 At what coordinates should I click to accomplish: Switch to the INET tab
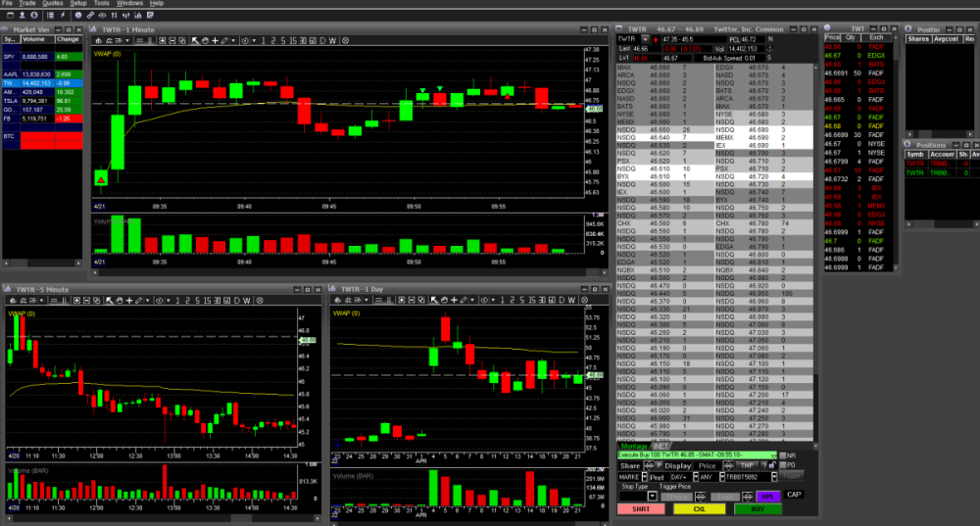(661, 446)
